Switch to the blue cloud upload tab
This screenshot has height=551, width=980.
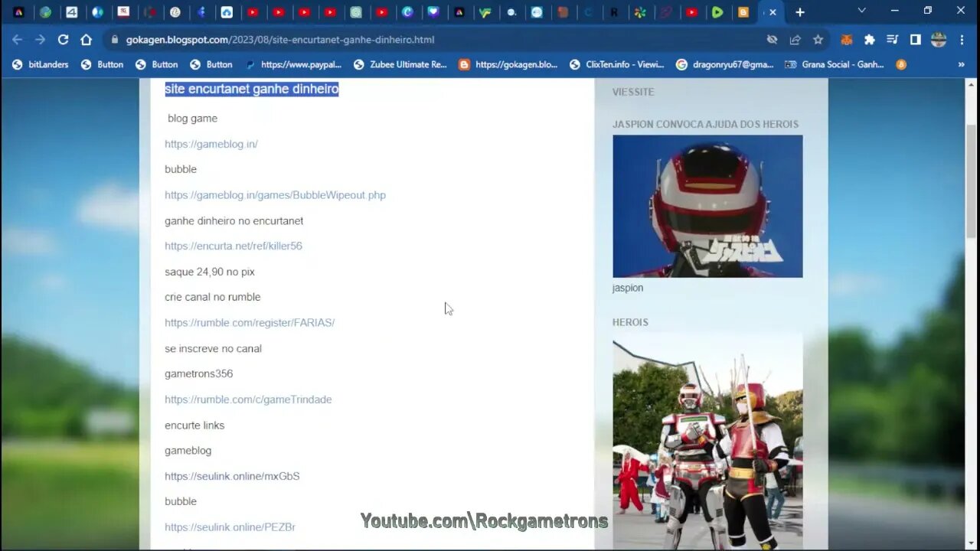point(227,12)
